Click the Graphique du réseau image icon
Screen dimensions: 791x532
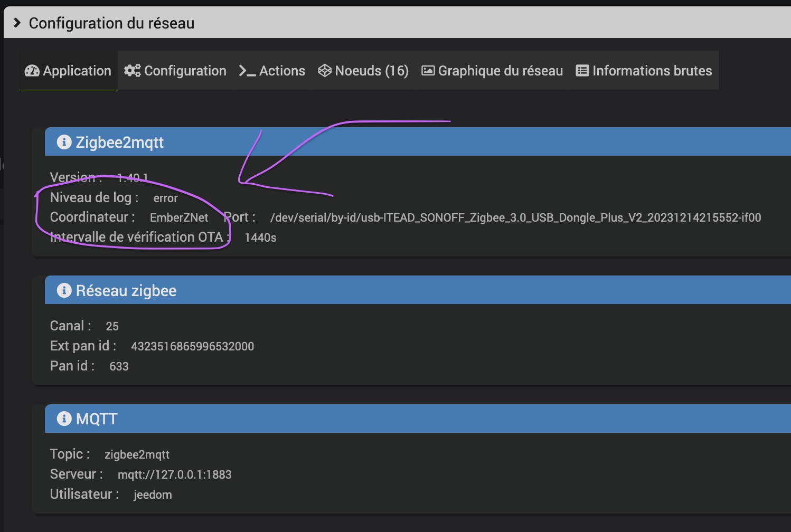click(x=428, y=71)
